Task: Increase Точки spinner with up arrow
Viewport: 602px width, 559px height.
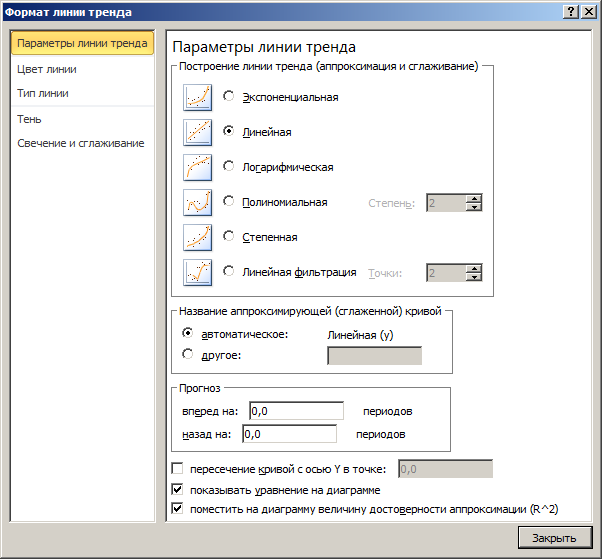Action: 474,269
